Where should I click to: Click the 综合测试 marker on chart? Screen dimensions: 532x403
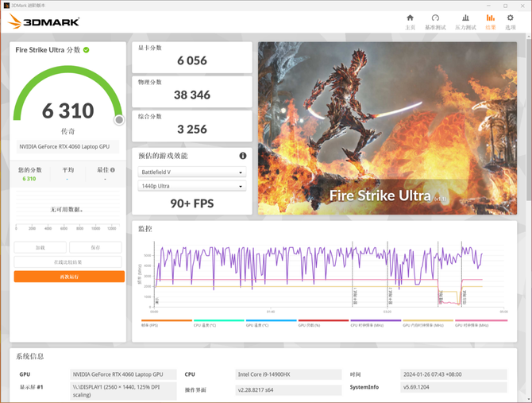tap(465, 296)
